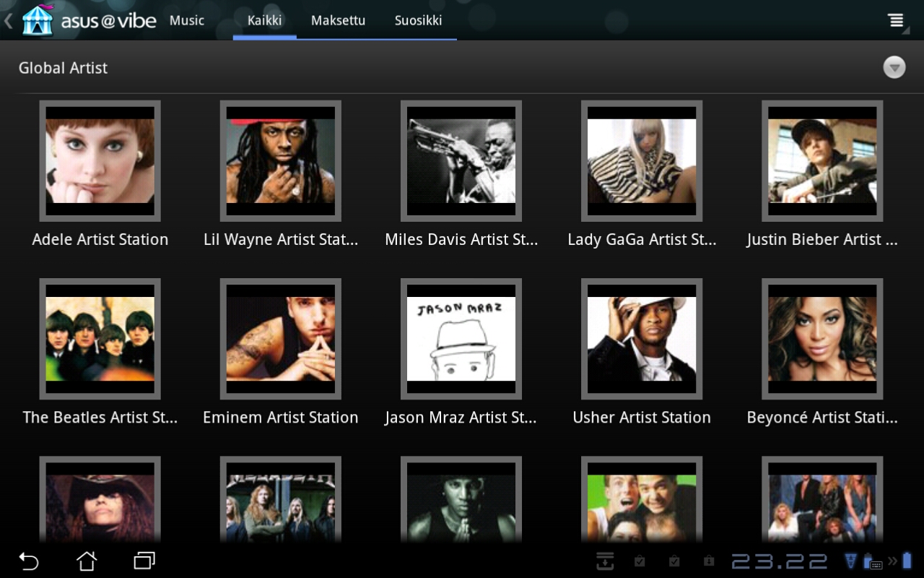Select the 'The Beatles Artist St...' label

[x=100, y=417]
